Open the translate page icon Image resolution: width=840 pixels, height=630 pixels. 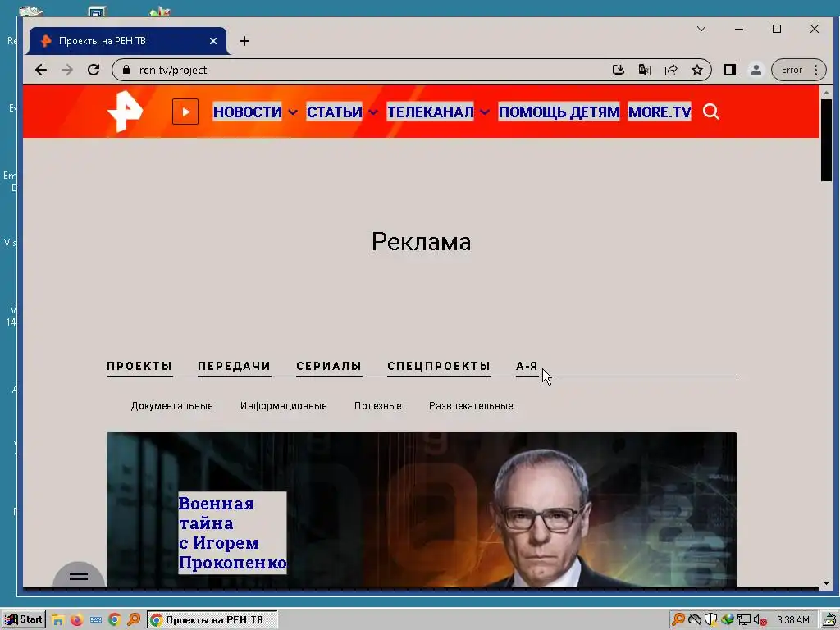(645, 70)
